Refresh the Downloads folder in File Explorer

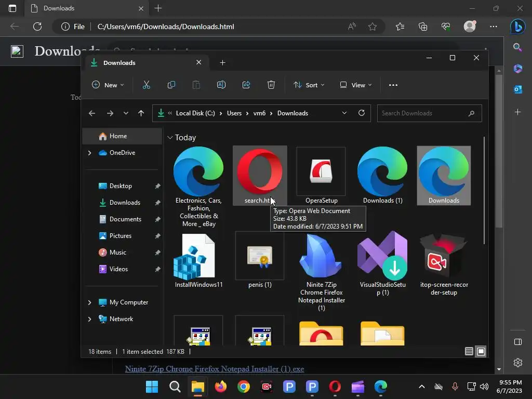click(362, 113)
